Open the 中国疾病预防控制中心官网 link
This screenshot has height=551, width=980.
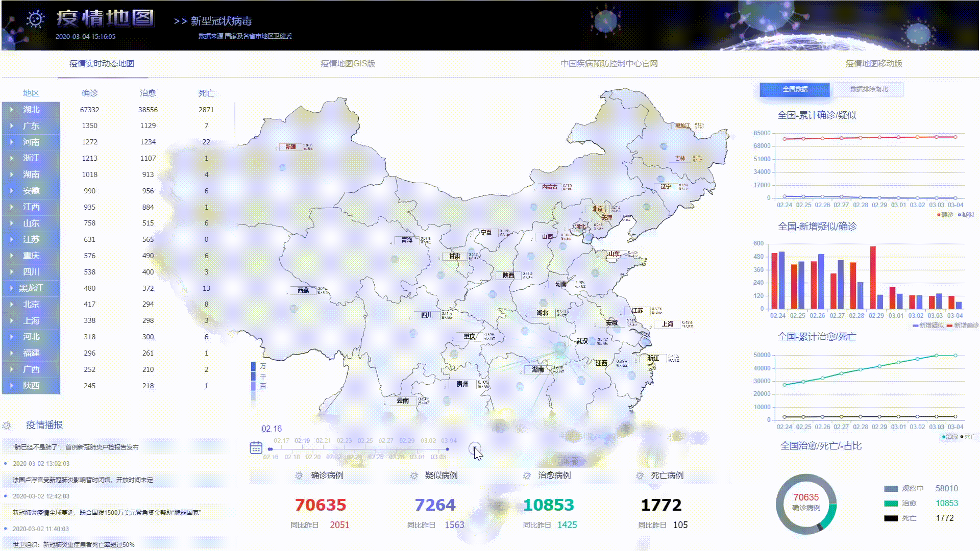(609, 64)
